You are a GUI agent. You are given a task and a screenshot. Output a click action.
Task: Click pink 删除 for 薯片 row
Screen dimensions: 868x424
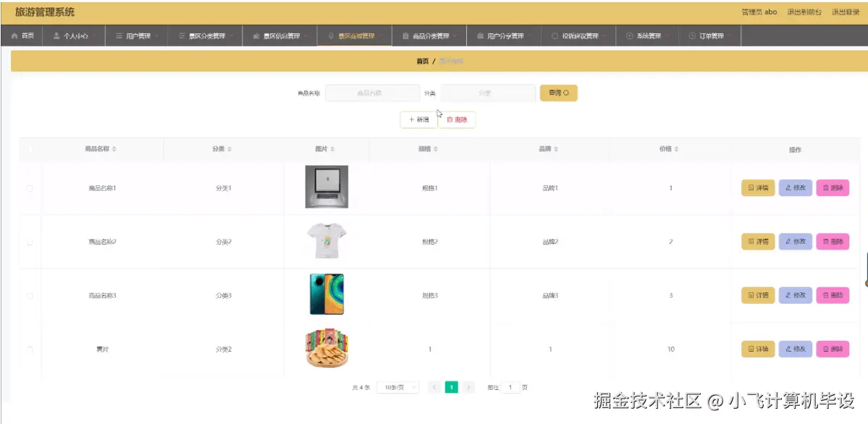coord(833,349)
